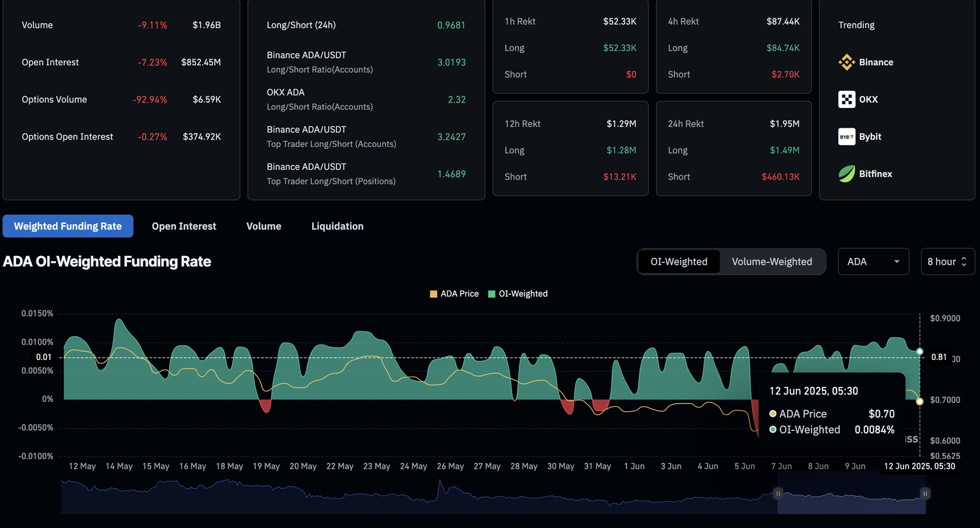Viewport: 980px width, 528px height.
Task: Switch to the Open Interest tab
Action: [x=184, y=226]
